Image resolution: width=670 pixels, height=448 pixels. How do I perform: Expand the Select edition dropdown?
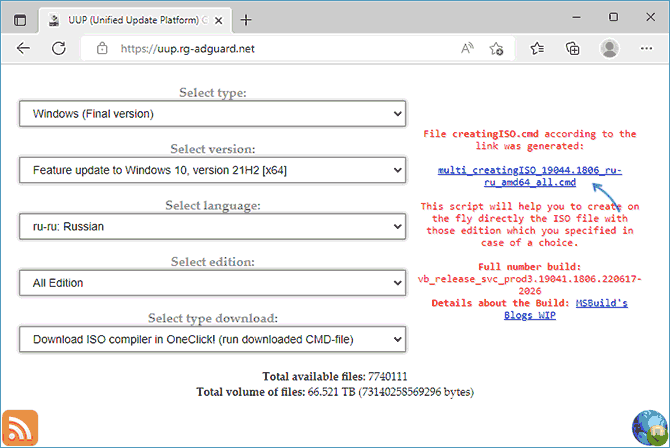tap(212, 283)
